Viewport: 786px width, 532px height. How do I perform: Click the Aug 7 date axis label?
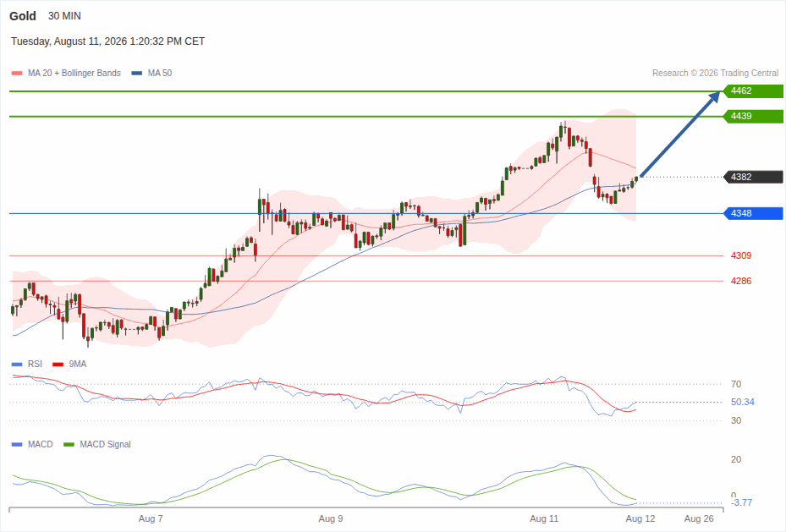click(151, 518)
